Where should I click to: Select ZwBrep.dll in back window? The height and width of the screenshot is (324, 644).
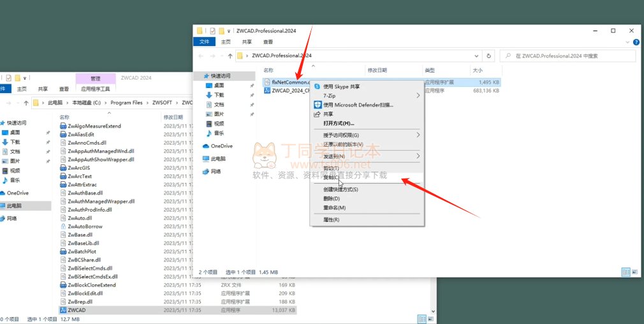[x=80, y=302]
